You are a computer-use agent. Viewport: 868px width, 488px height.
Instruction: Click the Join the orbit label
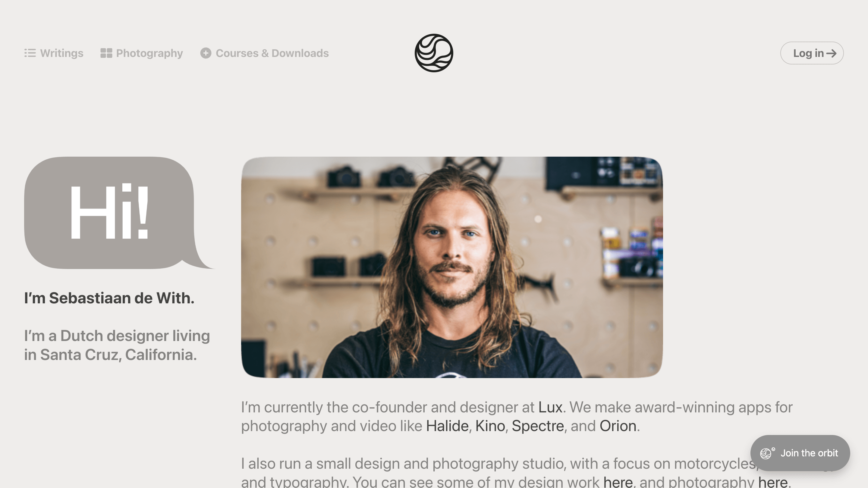click(809, 453)
